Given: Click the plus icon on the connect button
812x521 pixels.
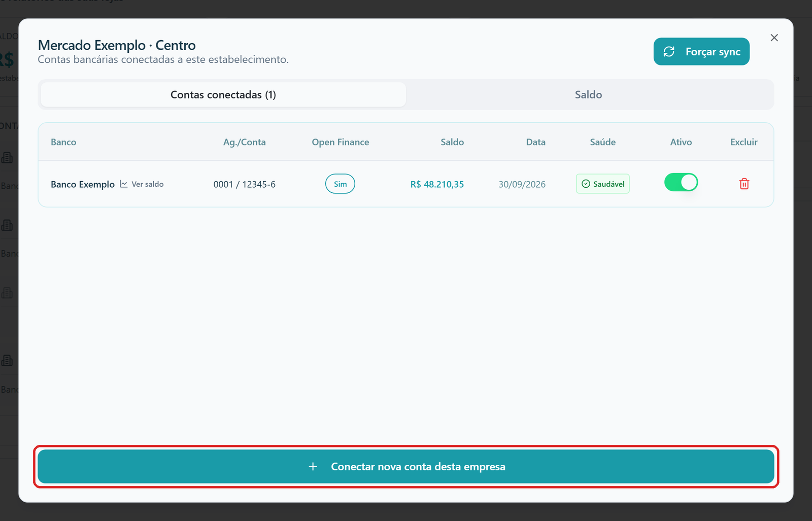Looking at the screenshot, I should [x=313, y=466].
